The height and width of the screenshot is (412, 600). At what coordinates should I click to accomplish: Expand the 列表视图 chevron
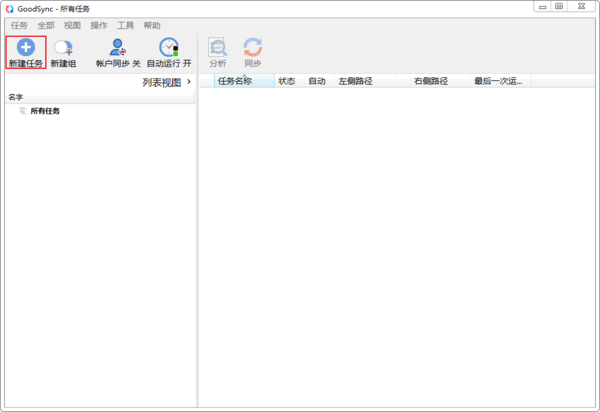[x=189, y=82]
